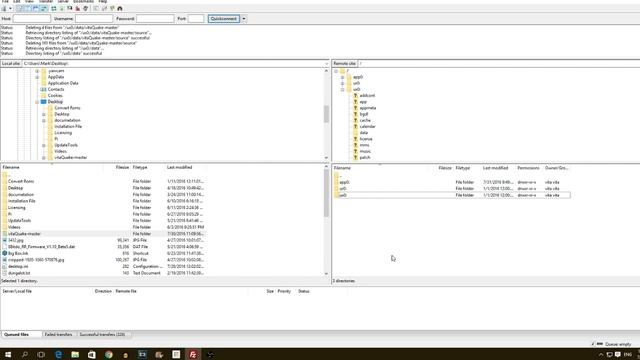This screenshot has width=640, height=360.
Task: Refresh the file and folder lists
Action: tap(53, 8)
